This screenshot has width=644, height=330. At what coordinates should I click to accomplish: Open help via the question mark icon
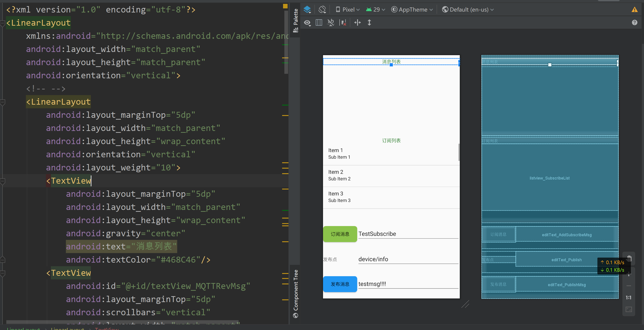[x=635, y=22]
